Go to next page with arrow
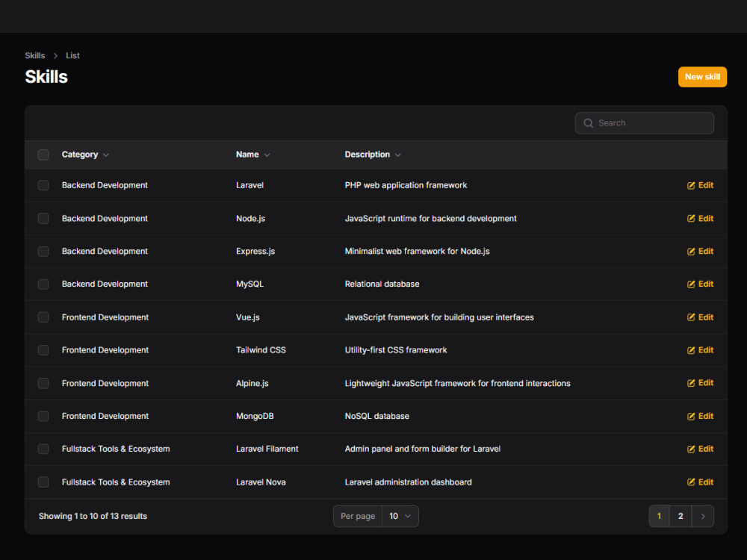The image size is (747, 560). pyautogui.click(x=703, y=516)
